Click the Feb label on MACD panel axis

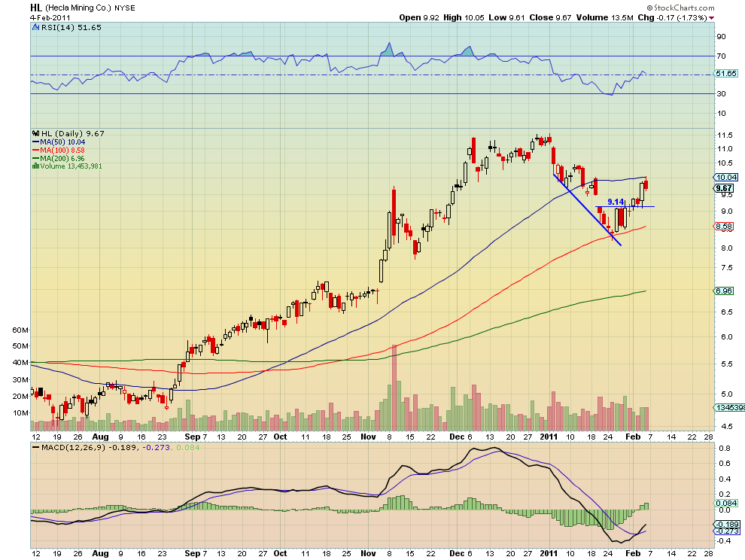[x=633, y=553]
